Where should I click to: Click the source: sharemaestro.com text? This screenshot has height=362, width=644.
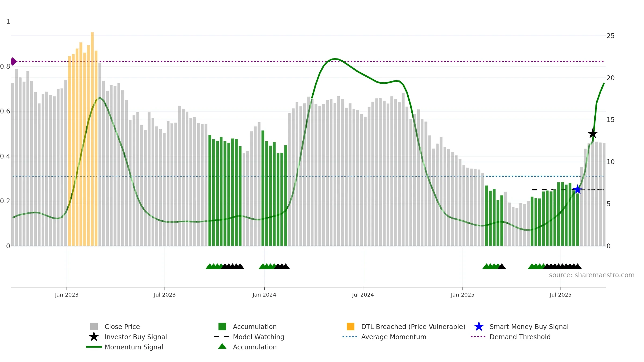pos(592,275)
